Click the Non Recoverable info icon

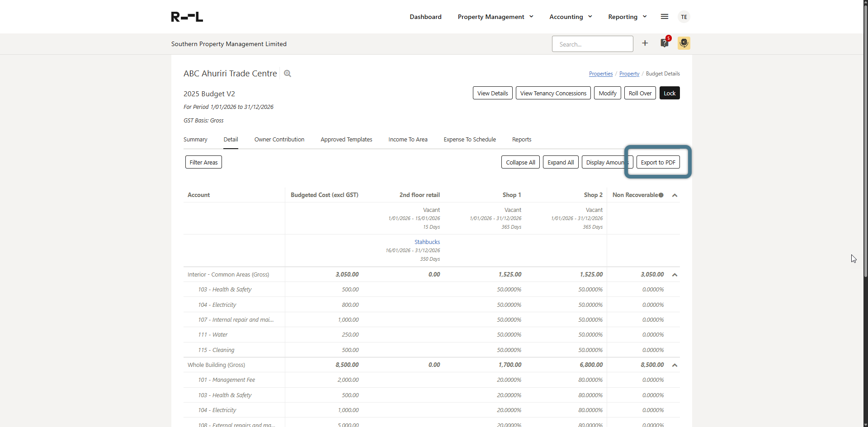tap(661, 195)
